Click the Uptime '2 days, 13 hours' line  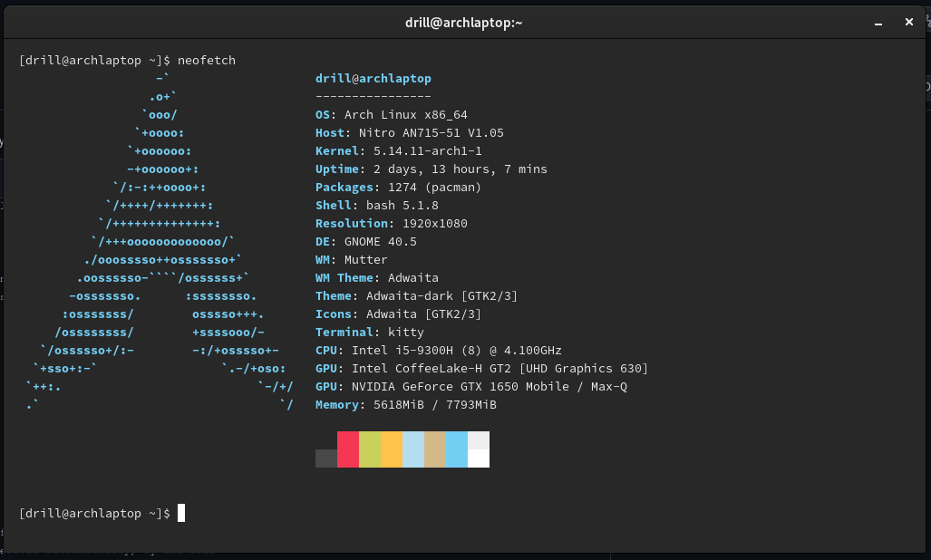pos(432,169)
